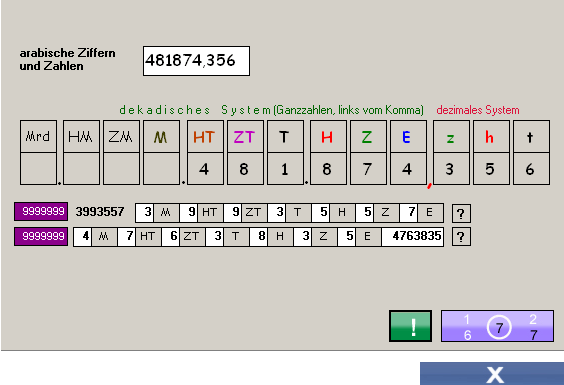Image resolution: width=564 pixels, height=385 pixels.
Task: Select the lowercase t thousandths header
Action: [x=532, y=136]
